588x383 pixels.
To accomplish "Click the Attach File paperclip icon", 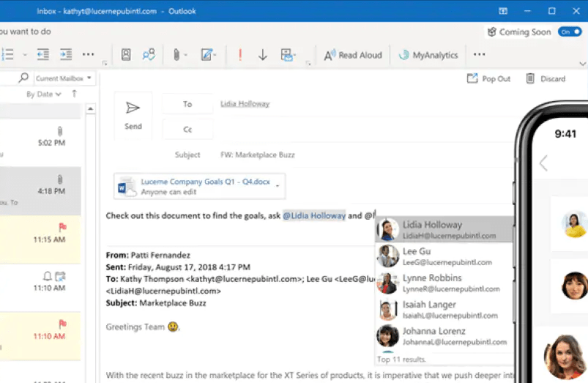I will (x=176, y=55).
